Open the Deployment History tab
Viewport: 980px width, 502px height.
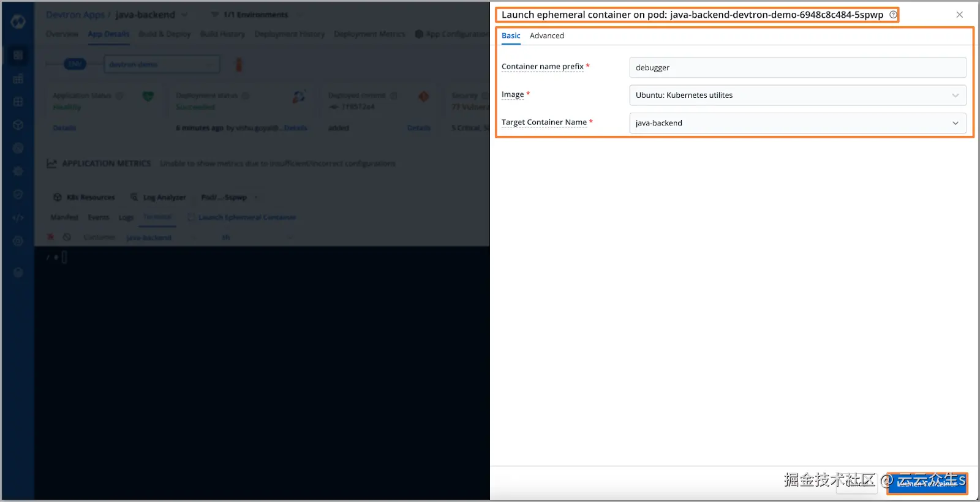click(289, 34)
